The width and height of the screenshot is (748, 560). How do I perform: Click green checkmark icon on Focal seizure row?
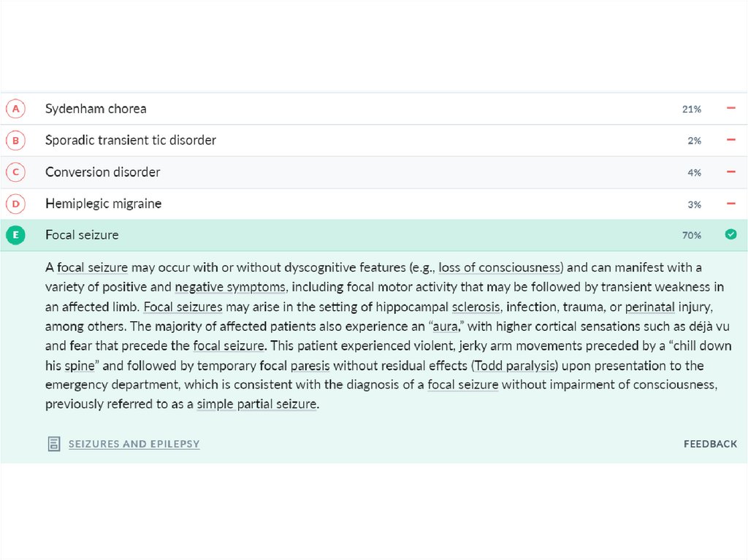point(730,234)
